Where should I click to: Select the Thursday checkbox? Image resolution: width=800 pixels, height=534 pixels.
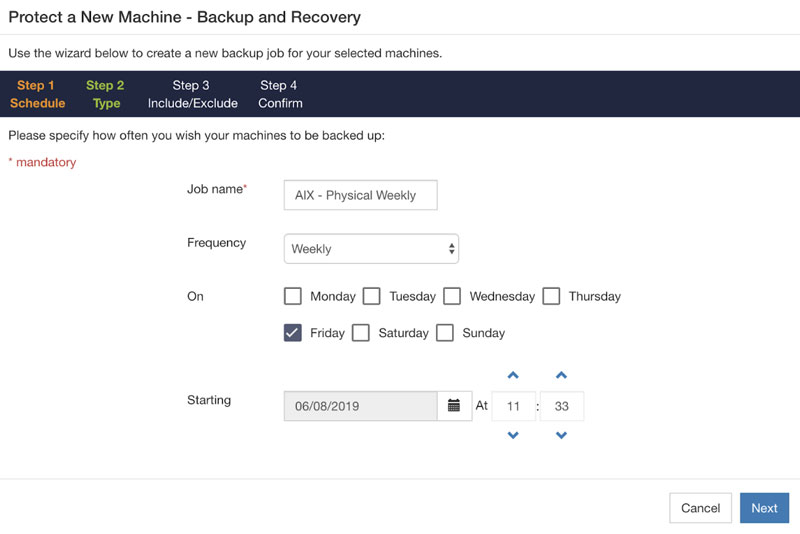coord(551,296)
